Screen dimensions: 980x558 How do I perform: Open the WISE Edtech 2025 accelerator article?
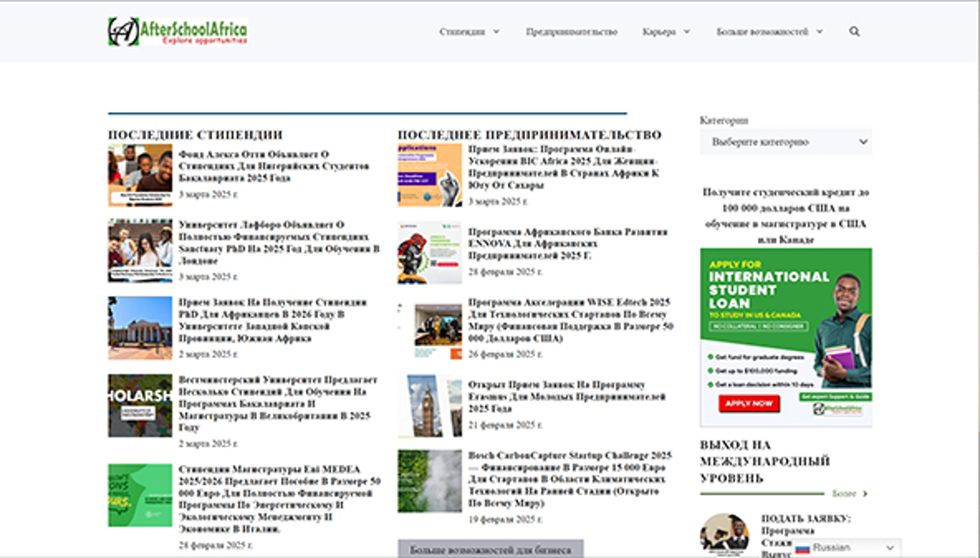coord(570,320)
